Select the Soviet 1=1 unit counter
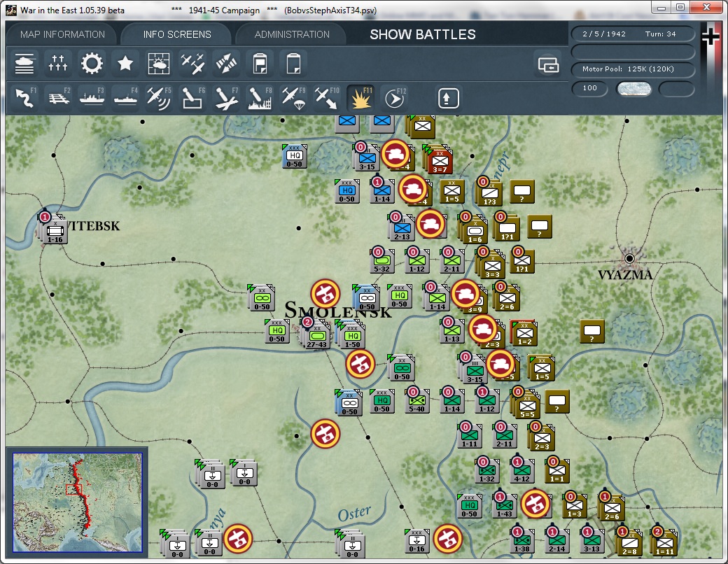728x564 pixels. 556,471
